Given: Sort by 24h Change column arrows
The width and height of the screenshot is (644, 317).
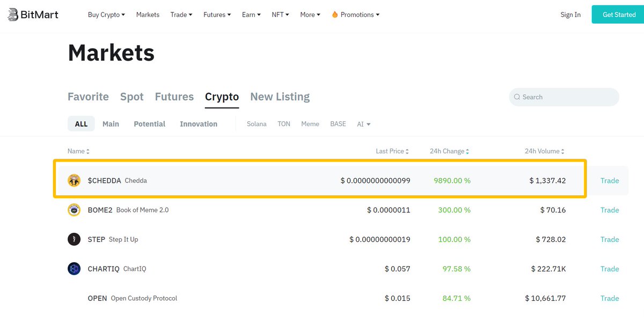Looking at the screenshot, I should pyautogui.click(x=467, y=152).
